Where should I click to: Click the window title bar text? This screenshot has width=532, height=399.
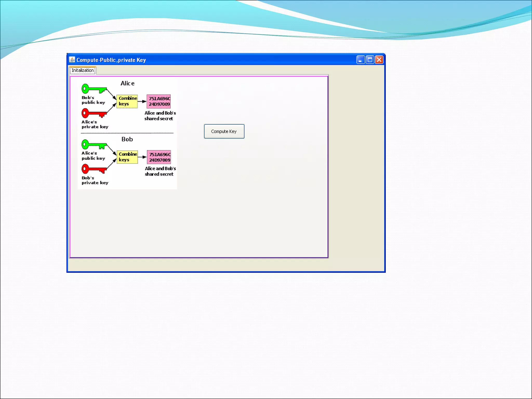(111, 60)
